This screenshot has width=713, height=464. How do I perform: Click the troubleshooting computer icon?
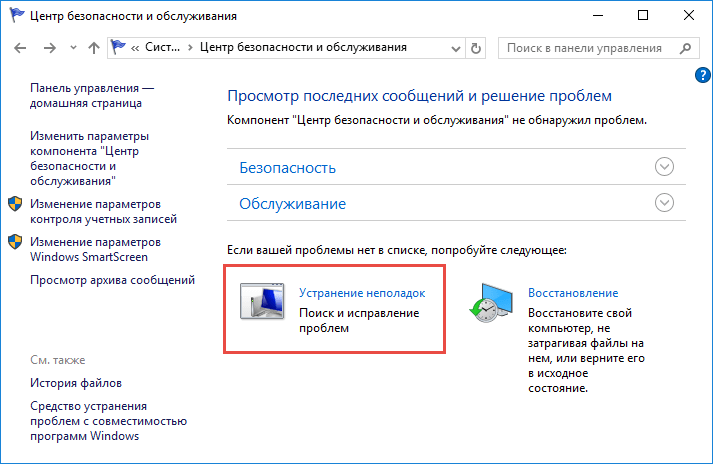(x=262, y=301)
